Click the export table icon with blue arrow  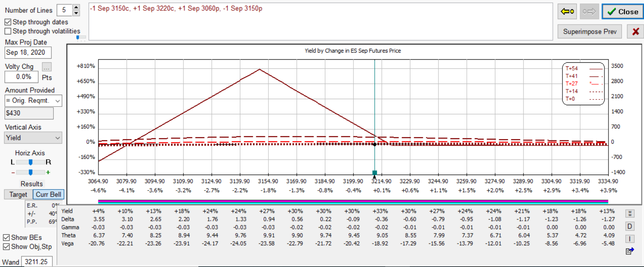(630, 251)
